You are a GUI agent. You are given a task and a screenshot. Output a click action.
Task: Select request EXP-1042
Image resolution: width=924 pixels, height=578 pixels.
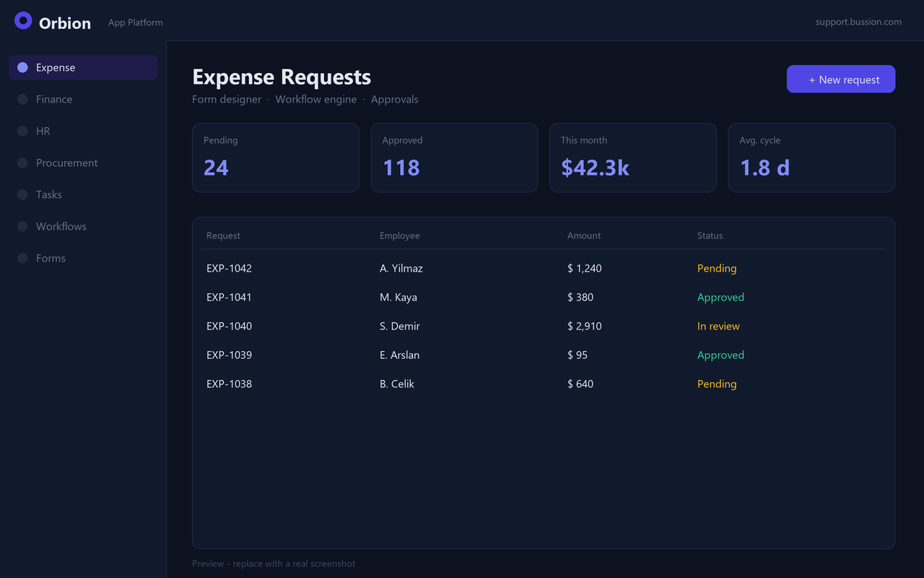pos(229,268)
